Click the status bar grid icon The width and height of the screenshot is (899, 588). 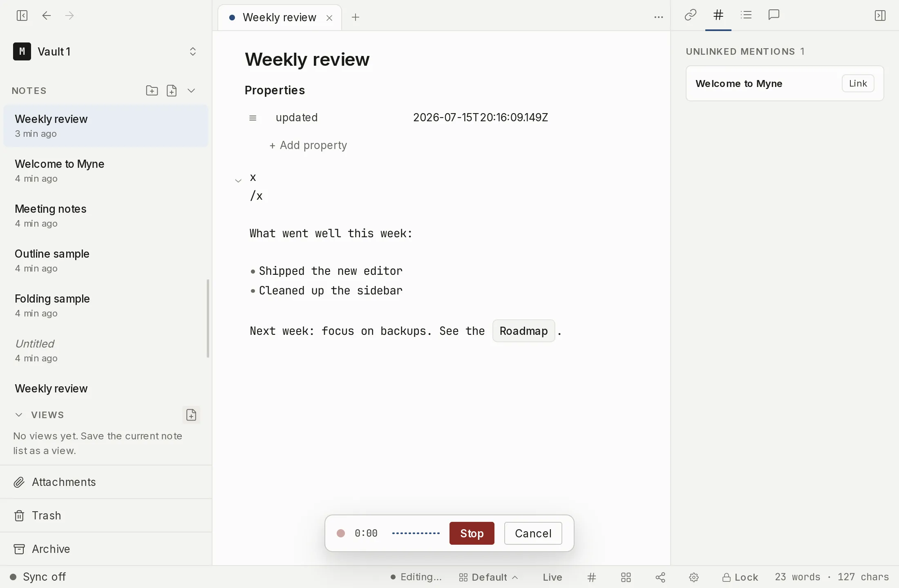click(x=626, y=577)
